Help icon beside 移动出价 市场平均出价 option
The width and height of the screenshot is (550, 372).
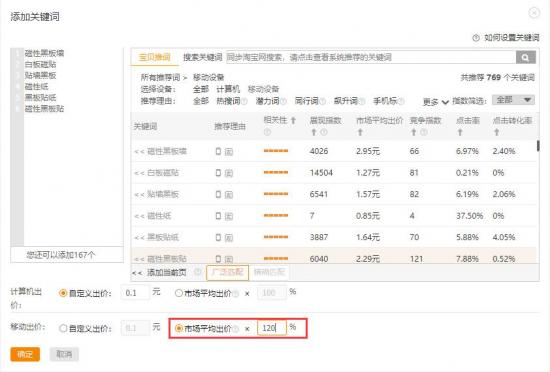(x=236, y=329)
